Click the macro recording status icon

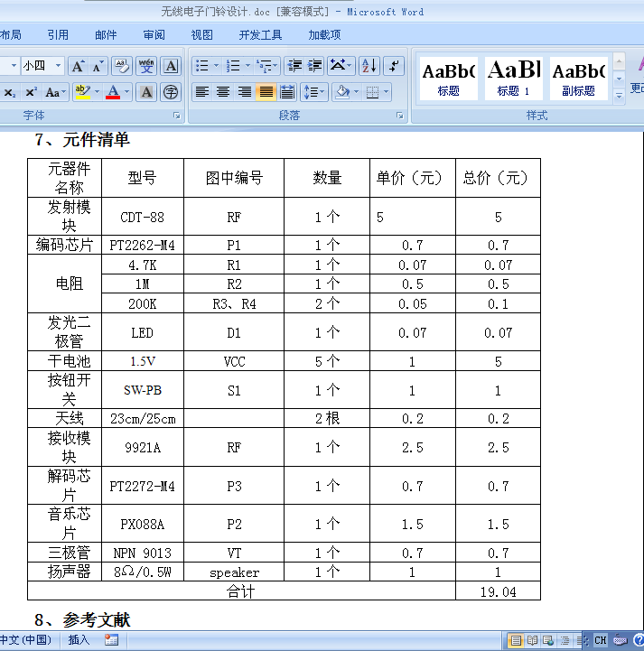point(111,640)
